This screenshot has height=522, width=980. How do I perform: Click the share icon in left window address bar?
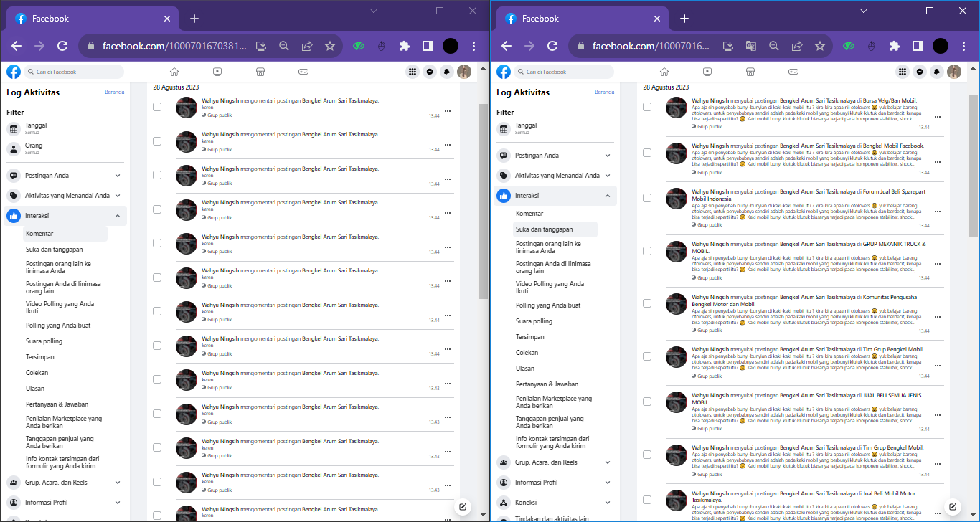click(307, 46)
